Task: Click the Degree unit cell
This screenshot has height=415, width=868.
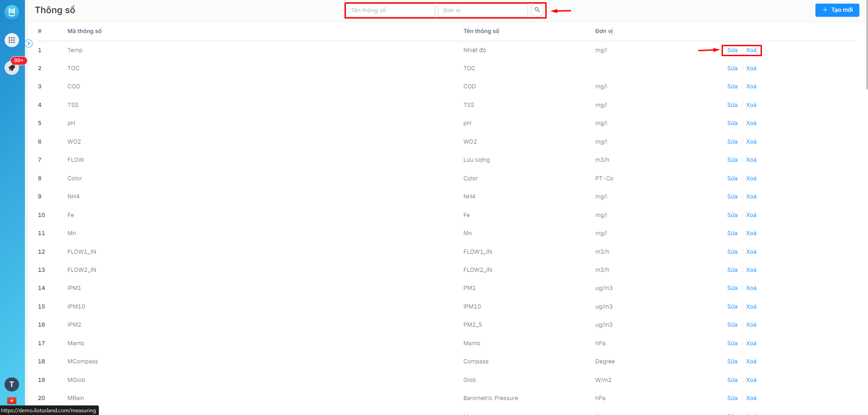Action: point(605,362)
